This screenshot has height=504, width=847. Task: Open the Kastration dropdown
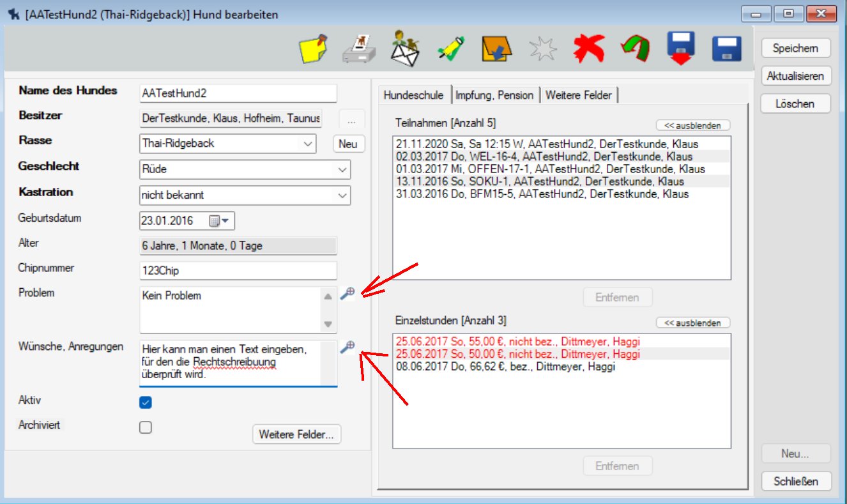[x=342, y=195]
